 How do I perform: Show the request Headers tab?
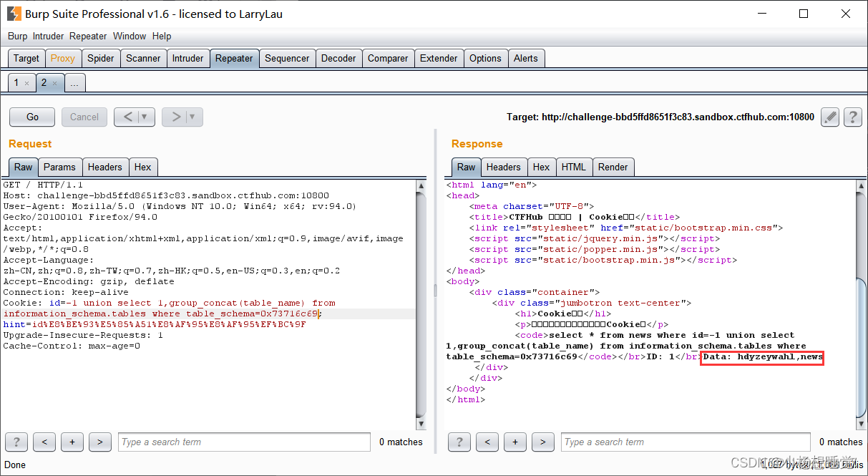point(105,167)
